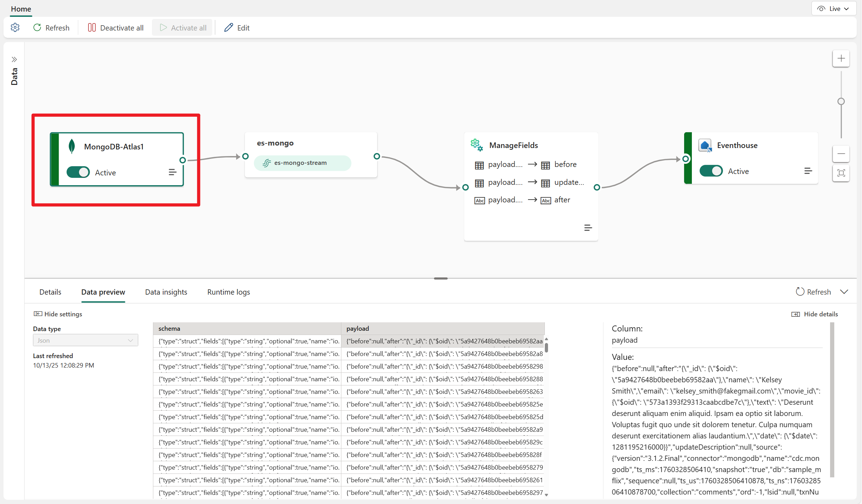Open MongoDB-Atlas1 node menu icon
Image resolution: width=862 pixels, height=504 pixels.
[172, 172]
